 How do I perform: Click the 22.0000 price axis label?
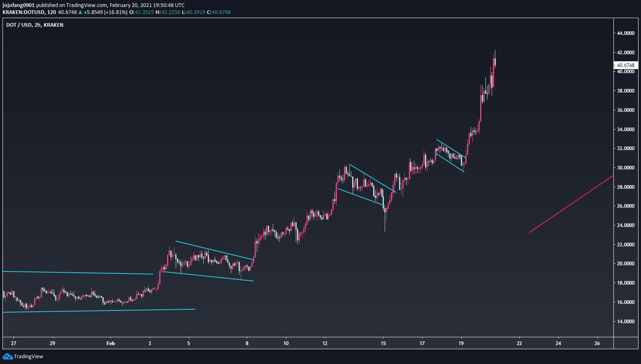[x=626, y=245]
